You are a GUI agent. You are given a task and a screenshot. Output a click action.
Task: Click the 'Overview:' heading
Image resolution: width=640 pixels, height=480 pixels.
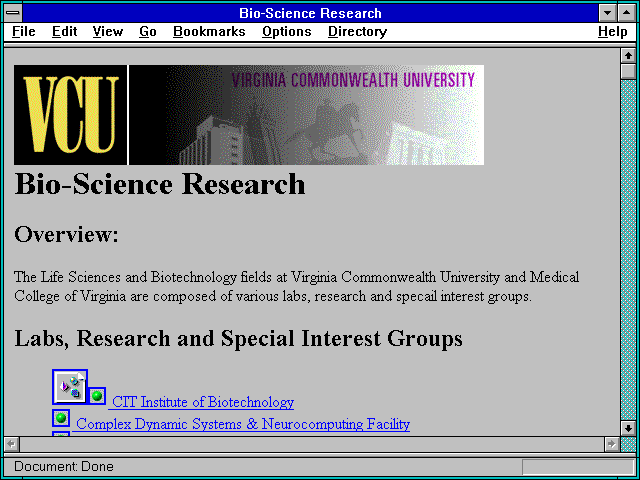click(66, 235)
